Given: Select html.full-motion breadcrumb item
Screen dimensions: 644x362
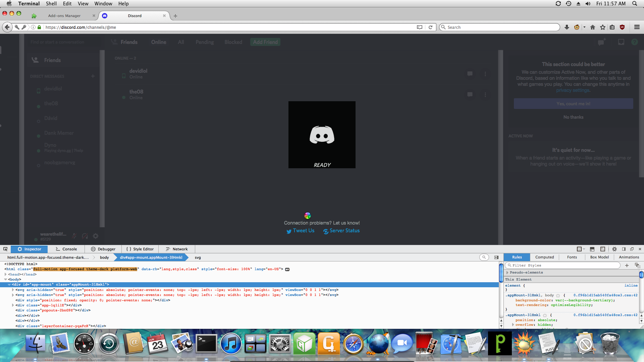Looking at the screenshot, I should 48,257.
